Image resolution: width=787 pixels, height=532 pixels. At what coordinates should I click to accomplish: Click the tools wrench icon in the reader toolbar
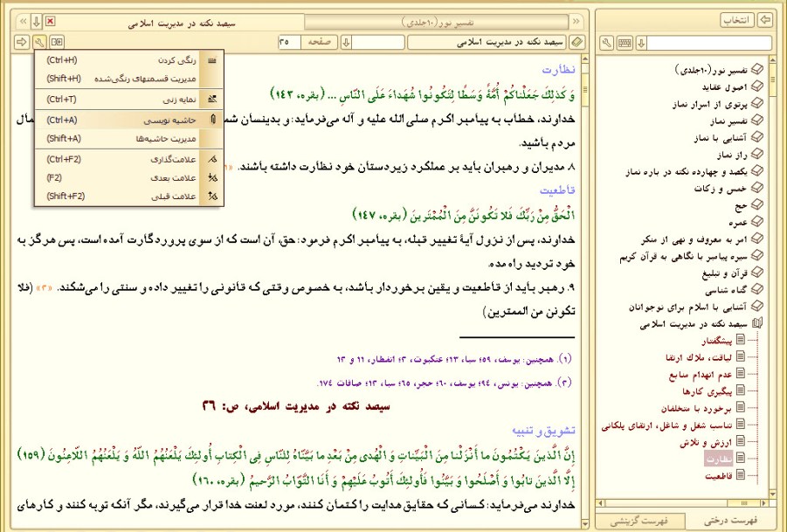tap(39, 42)
